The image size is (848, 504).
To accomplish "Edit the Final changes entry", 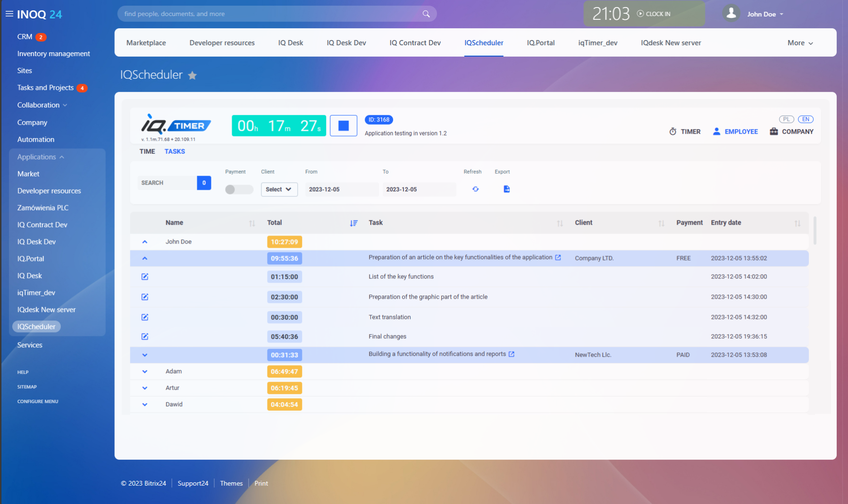I will click(145, 336).
